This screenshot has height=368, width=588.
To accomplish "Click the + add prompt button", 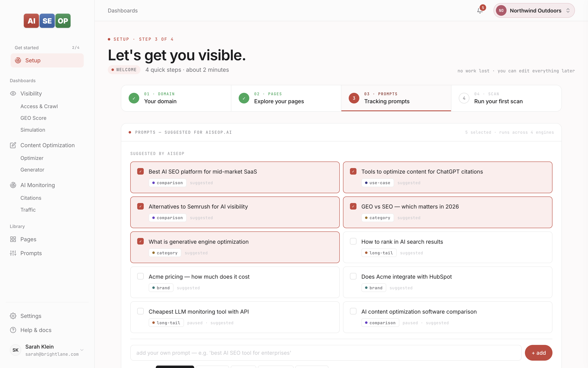I will tap(538, 353).
